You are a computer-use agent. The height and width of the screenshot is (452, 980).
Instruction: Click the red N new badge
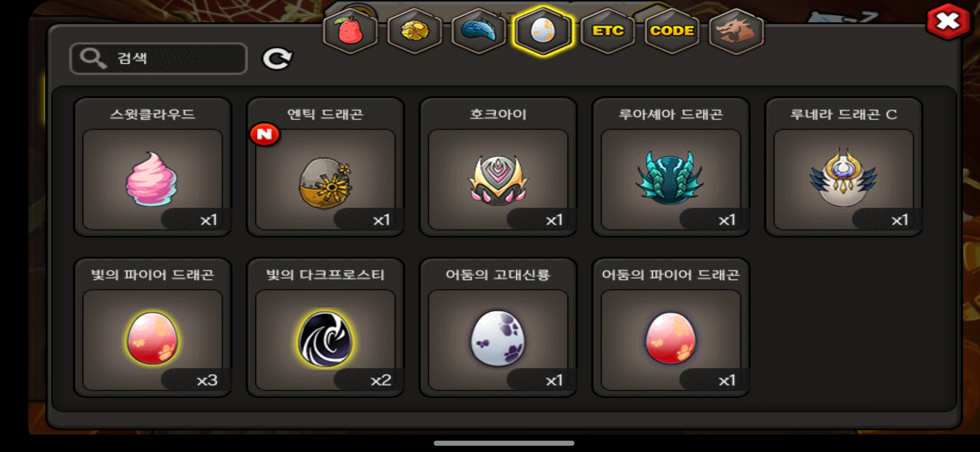pyautogui.click(x=264, y=134)
